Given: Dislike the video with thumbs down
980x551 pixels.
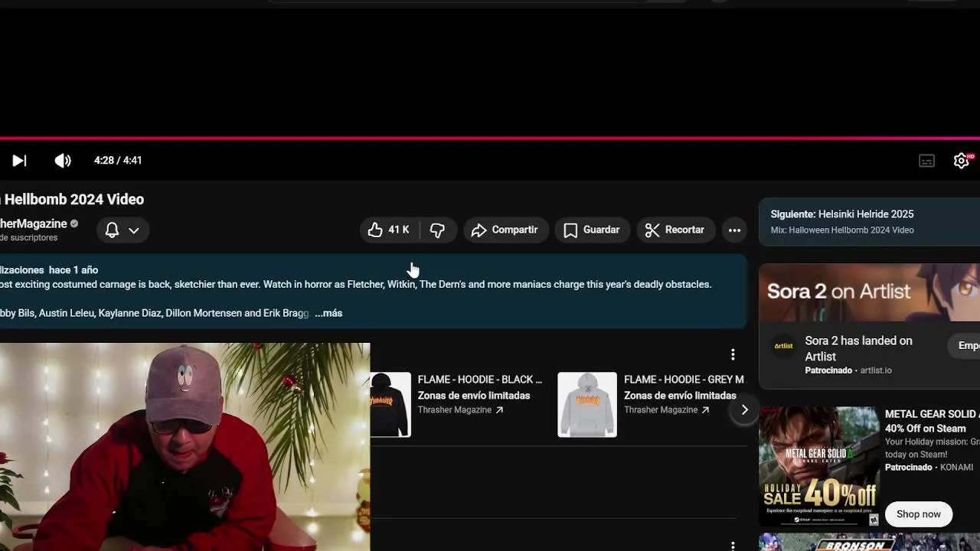Looking at the screenshot, I should 438,230.
